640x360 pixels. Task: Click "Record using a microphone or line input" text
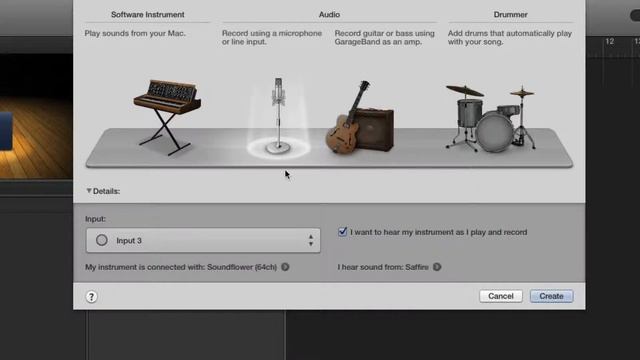(x=272, y=38)
